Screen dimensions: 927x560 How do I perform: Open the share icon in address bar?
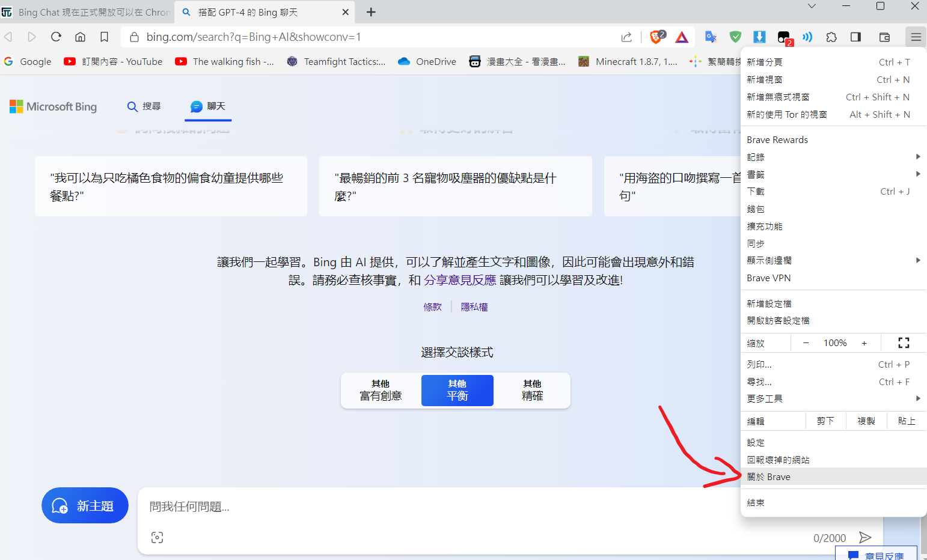point(626,37)
